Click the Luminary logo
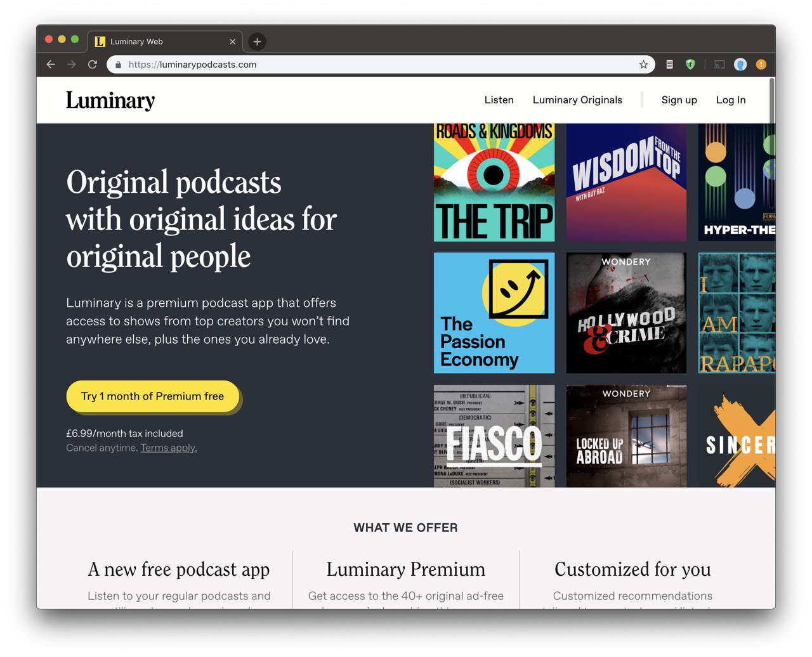 pos(110,100)
